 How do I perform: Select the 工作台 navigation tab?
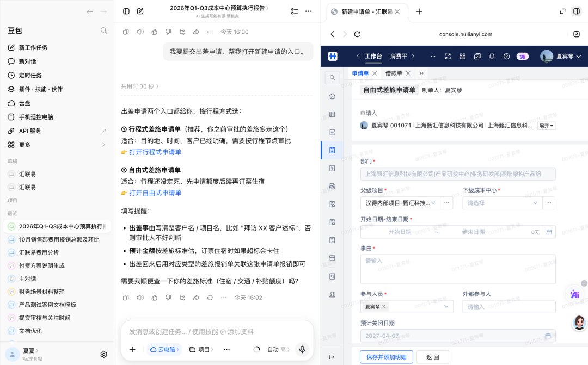[x=373, y=56]
